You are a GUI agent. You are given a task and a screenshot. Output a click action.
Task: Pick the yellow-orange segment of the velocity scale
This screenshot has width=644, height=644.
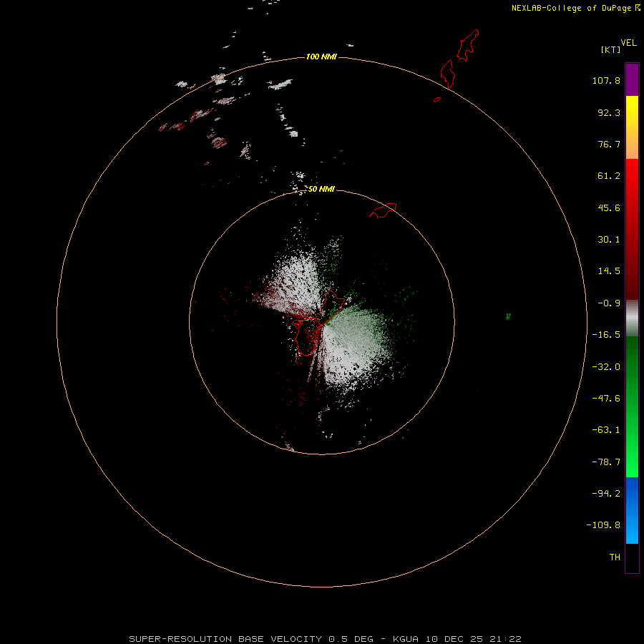[x=632, y=127]
